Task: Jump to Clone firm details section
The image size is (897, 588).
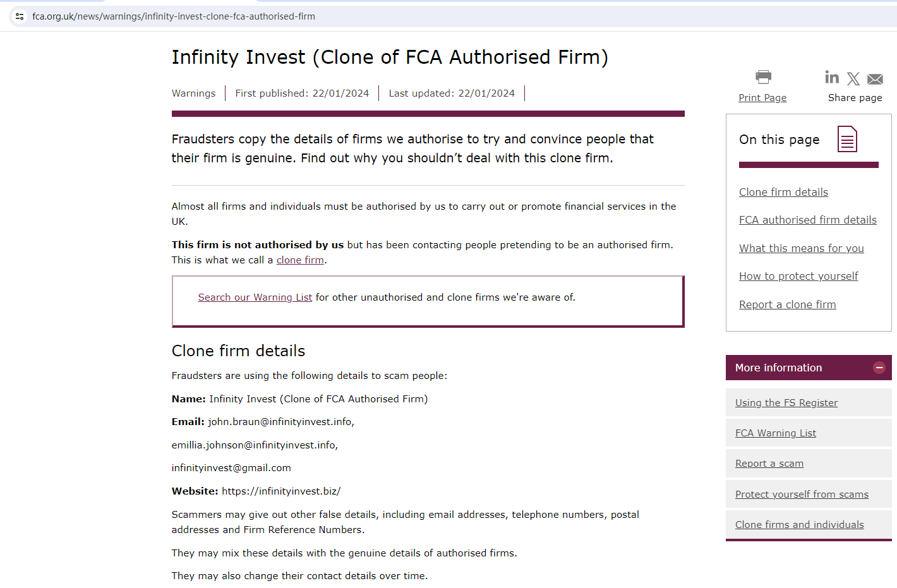Action: [783, 192]
